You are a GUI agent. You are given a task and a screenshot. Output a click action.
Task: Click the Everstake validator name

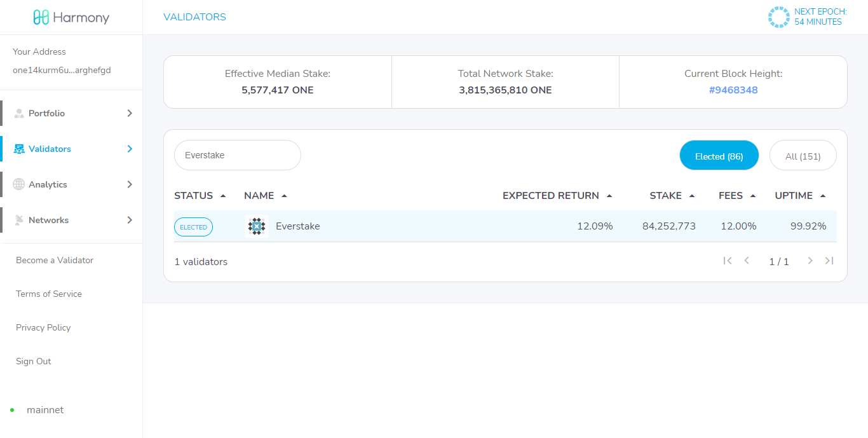[298, 226]
